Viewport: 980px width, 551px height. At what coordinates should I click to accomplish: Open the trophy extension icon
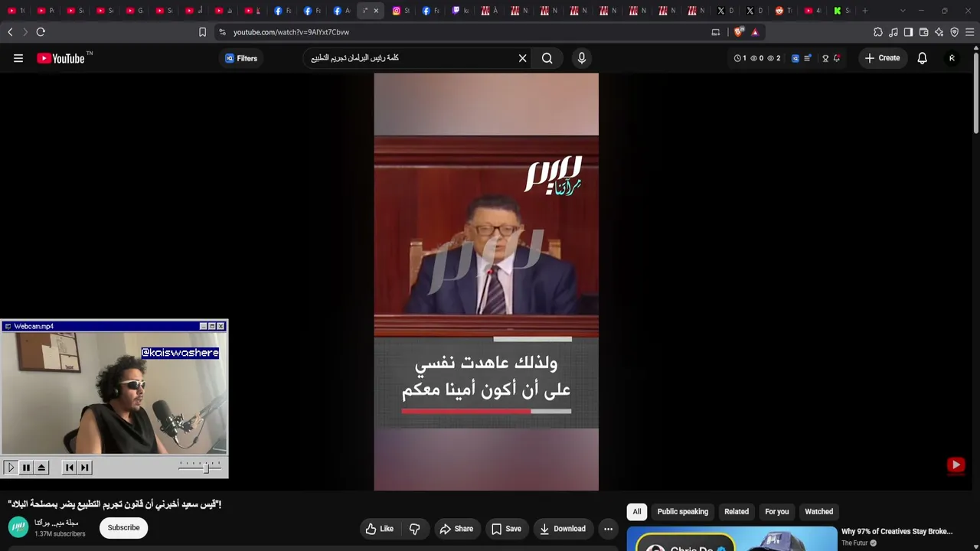(825, 58)
